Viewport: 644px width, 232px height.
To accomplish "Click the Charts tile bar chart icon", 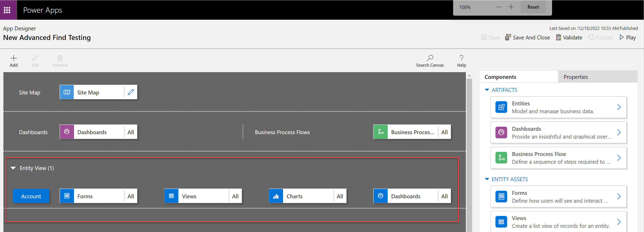I will (x=276, y=196).
